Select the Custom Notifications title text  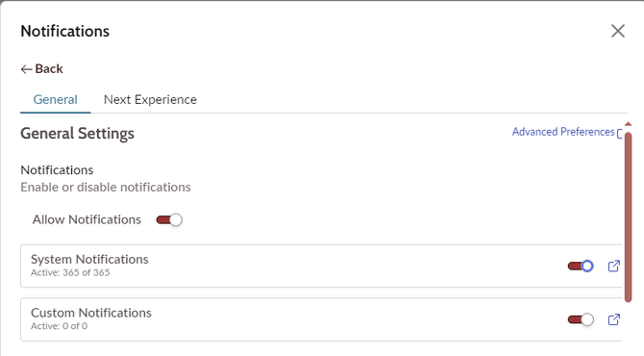[91, 313]
